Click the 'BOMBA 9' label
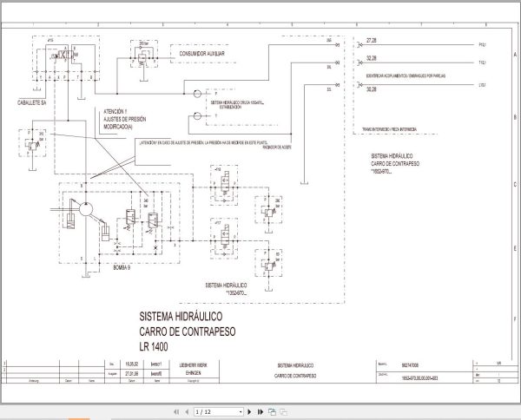The width and height of the screenshot is (521, 420). point(122,267)
